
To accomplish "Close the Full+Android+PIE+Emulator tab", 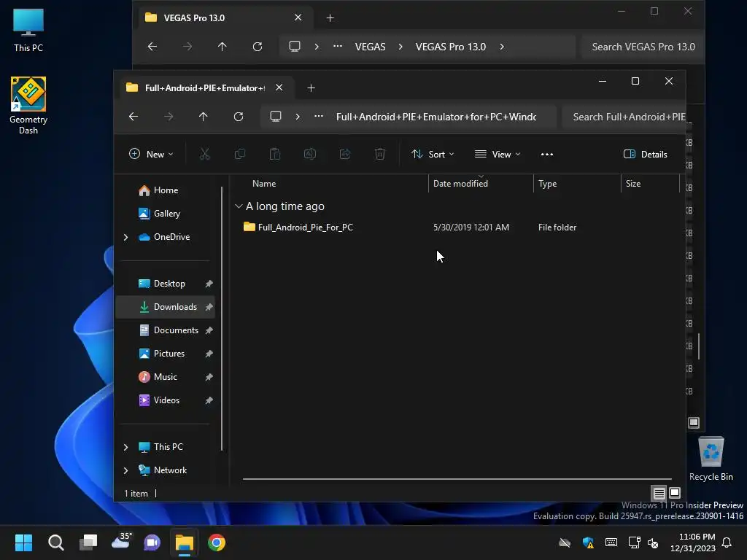I will (x=279, y=87).
